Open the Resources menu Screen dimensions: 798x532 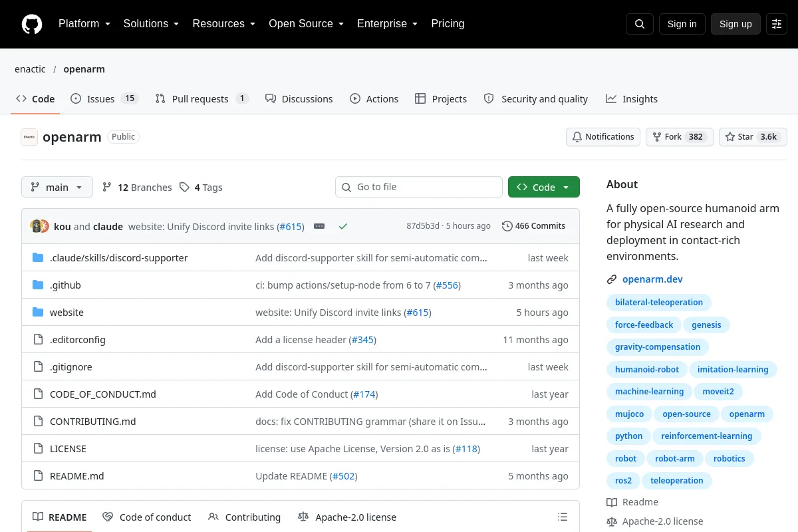pyautogui.click(x=224, y=24)
